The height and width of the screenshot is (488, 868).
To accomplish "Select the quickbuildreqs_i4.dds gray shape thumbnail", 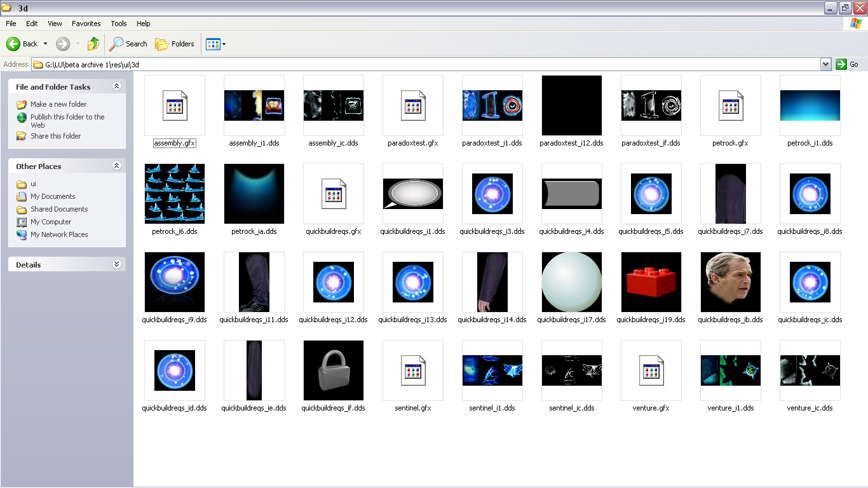I will pos(572,194).
